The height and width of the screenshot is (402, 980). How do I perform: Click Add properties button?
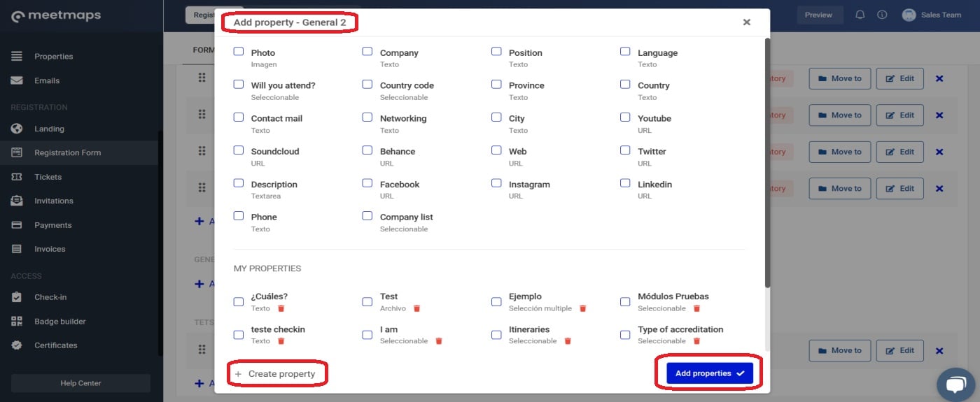(710, 373)
